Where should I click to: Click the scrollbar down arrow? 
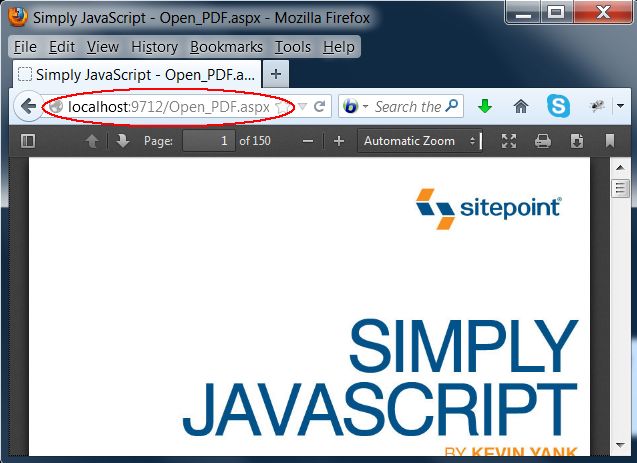tap(620, 445)
